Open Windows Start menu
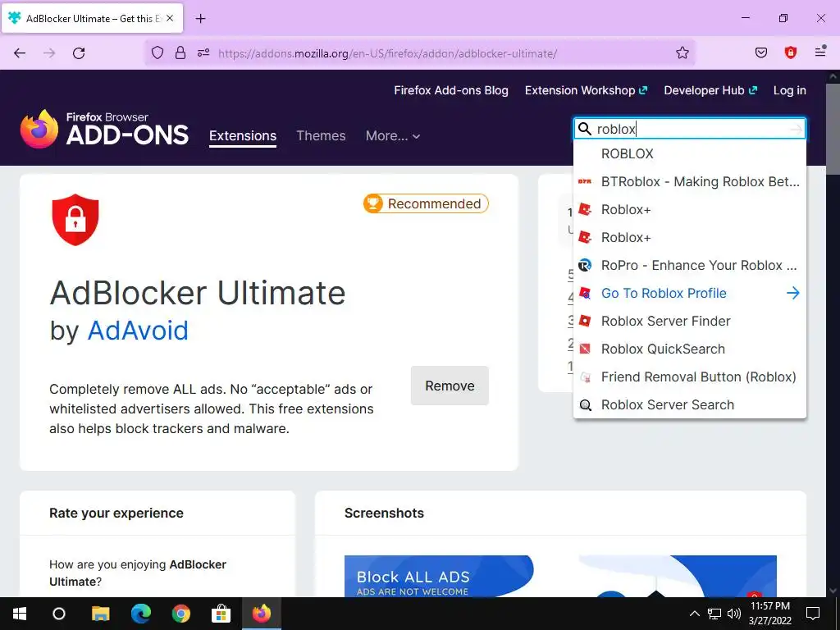 coord(20,614)
